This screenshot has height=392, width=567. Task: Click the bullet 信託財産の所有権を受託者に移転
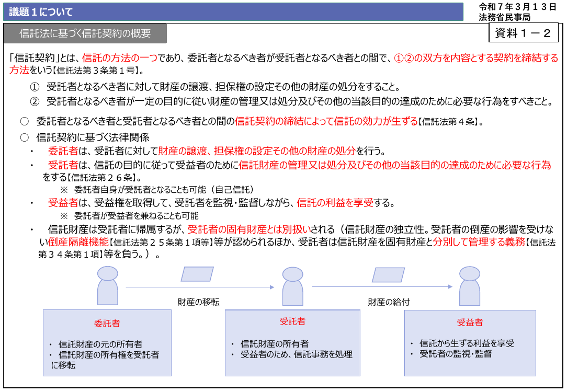[104, 360]
